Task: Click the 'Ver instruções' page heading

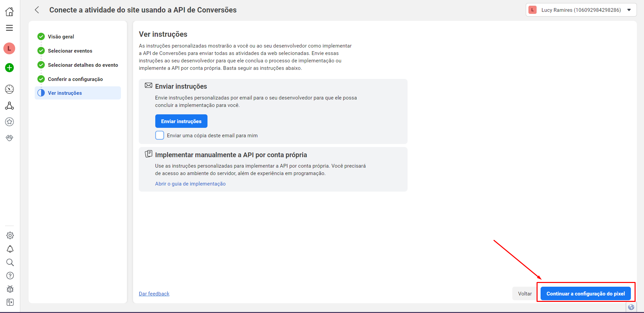Action: [163, 34]
